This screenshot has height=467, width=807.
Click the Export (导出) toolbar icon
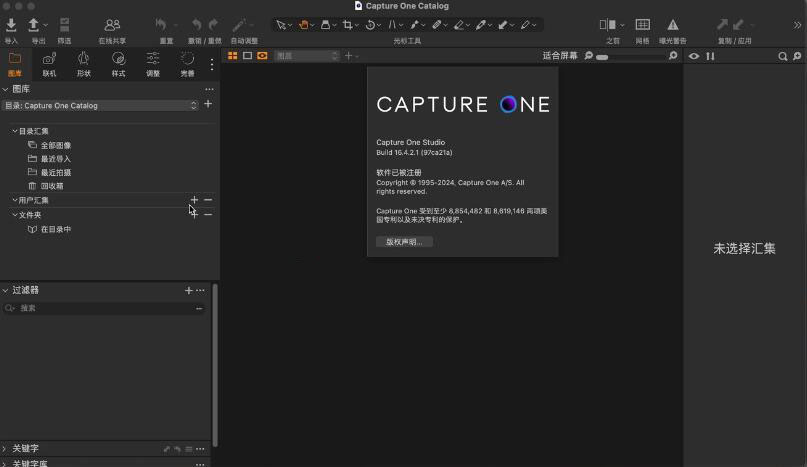(x=33, y=25)
